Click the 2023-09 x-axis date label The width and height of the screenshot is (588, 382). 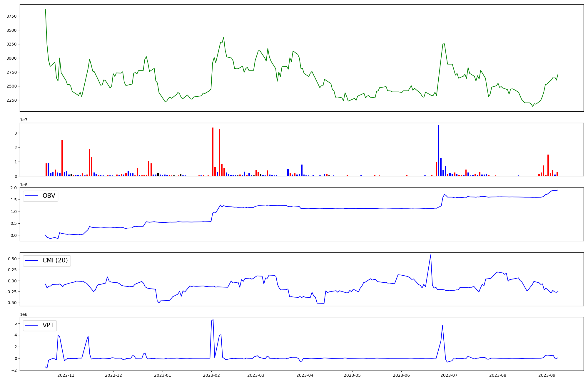click(x=547, y=375)
